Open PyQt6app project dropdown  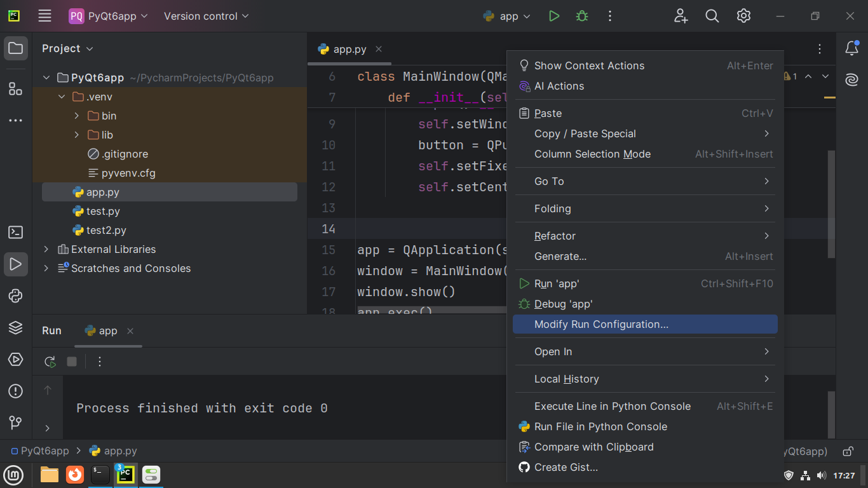click(109, 16)
